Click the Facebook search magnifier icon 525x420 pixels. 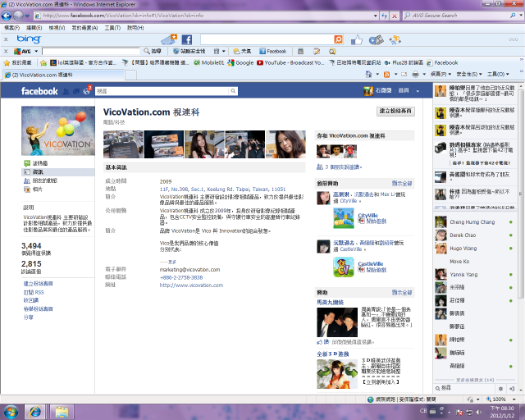tap(233, 91)
